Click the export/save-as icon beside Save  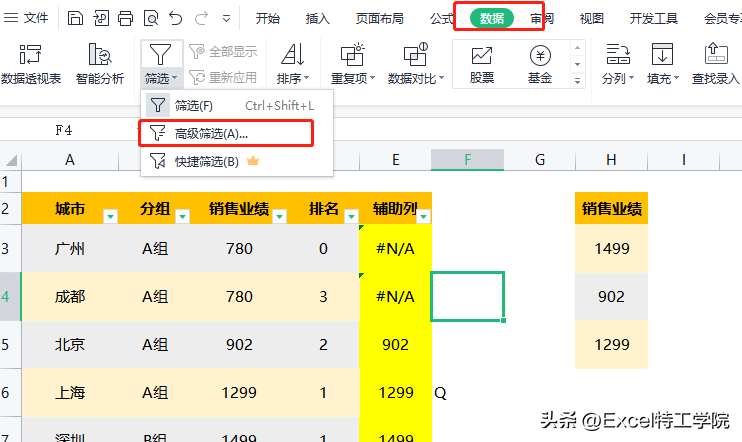click(101, 18)
